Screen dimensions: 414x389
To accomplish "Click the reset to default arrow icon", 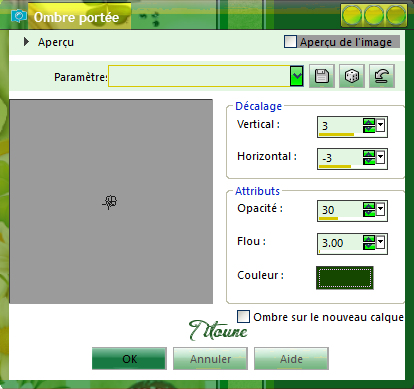I will pos(382,76).
